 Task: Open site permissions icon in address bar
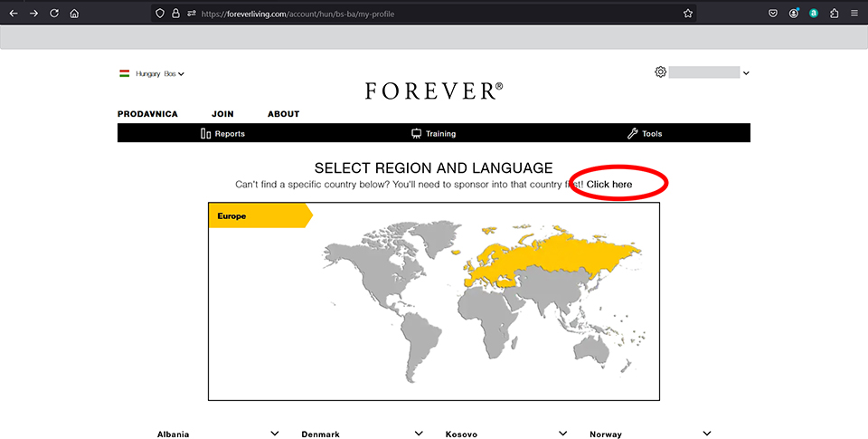point(192,14)
